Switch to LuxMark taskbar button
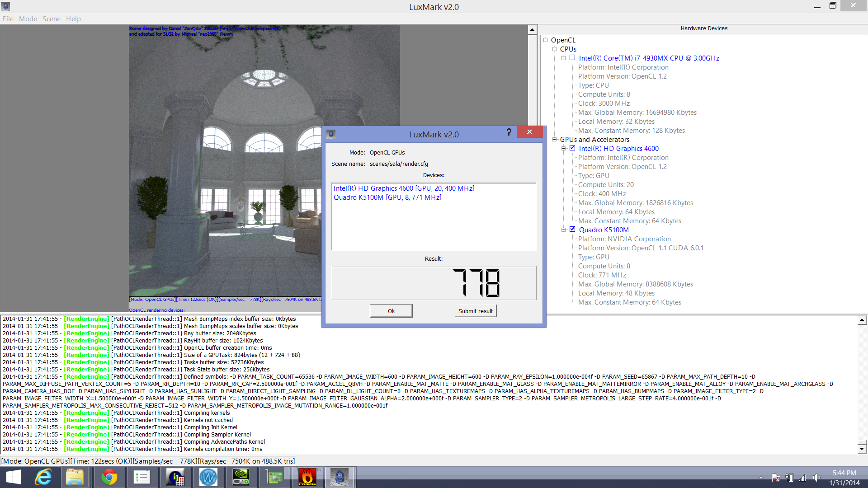868x488 pixels. 340,477
